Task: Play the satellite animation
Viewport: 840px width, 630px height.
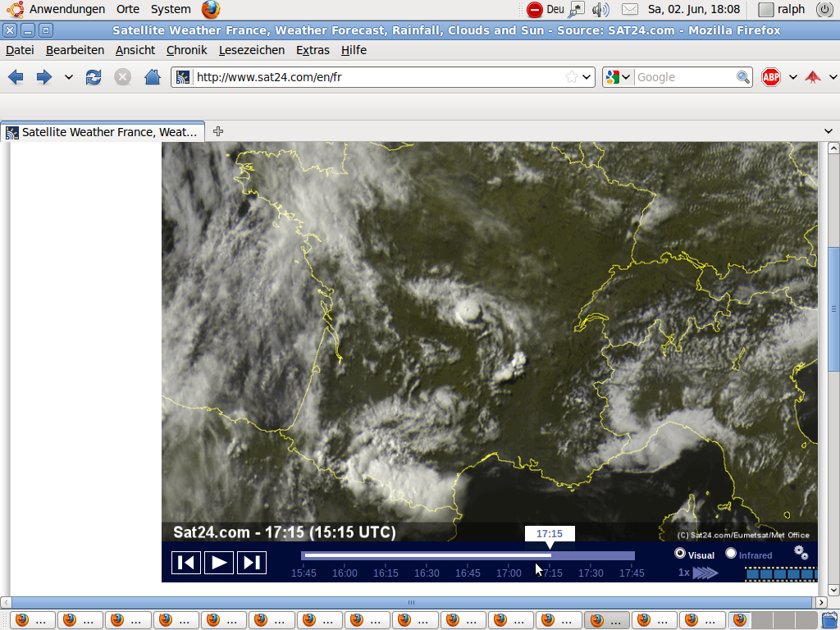Action: click(219, 562)
